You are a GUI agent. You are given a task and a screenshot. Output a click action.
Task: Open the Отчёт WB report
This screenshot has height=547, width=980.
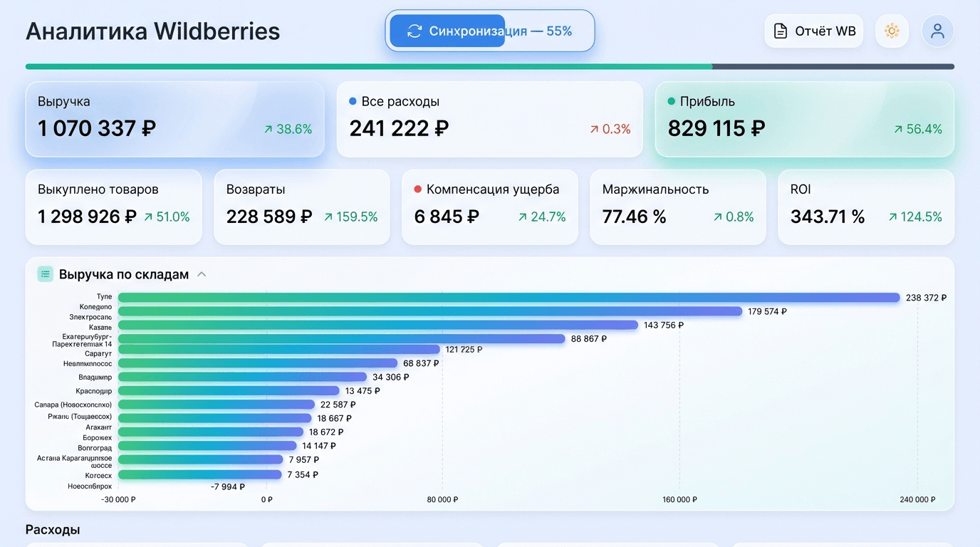pos(813,31)
